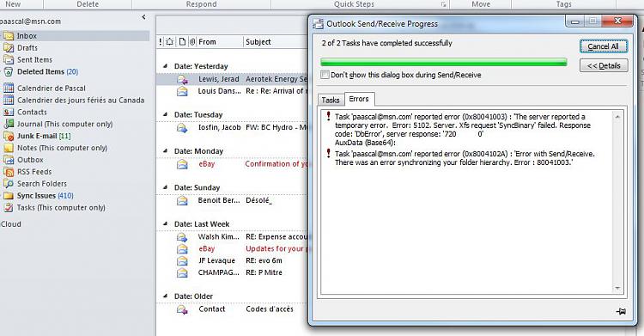Open message with subject RE: evo 6m
This screenshot has height=336, width=644.
click(x=264, y=260)
